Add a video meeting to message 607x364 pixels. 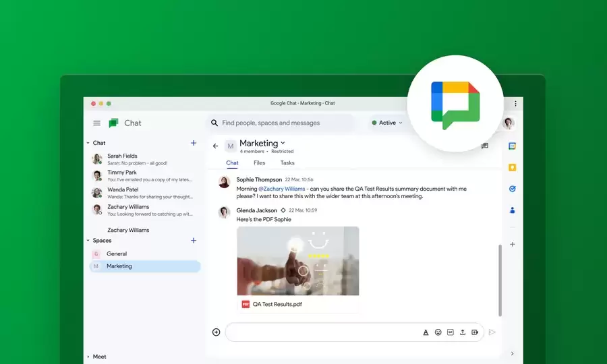(x=475, y=332)
